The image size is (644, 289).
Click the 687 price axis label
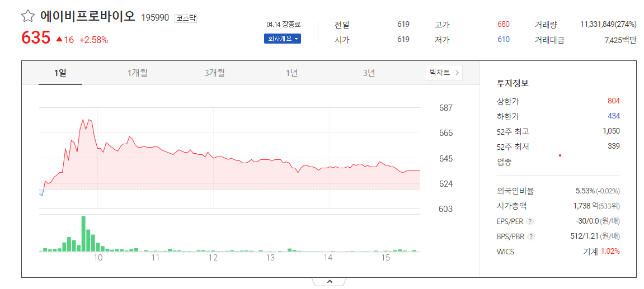pos(445,108)
